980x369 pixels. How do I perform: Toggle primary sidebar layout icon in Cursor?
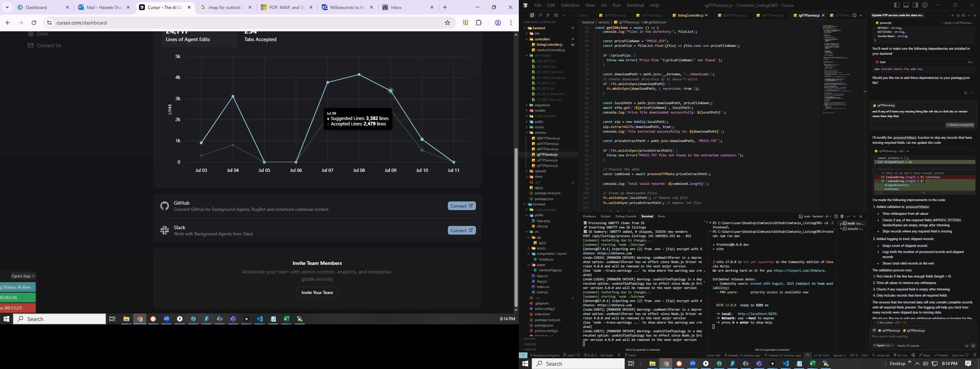click(897, 5)
